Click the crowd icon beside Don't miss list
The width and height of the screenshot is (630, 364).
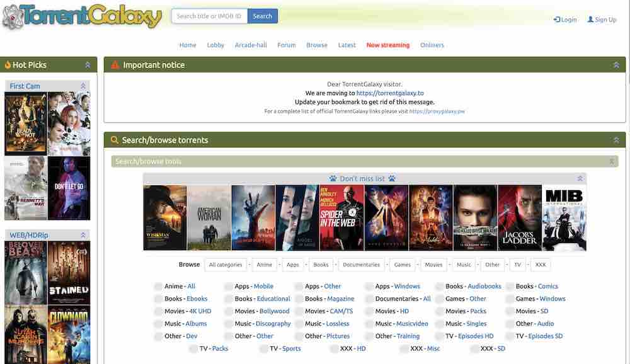click(333, 178)
